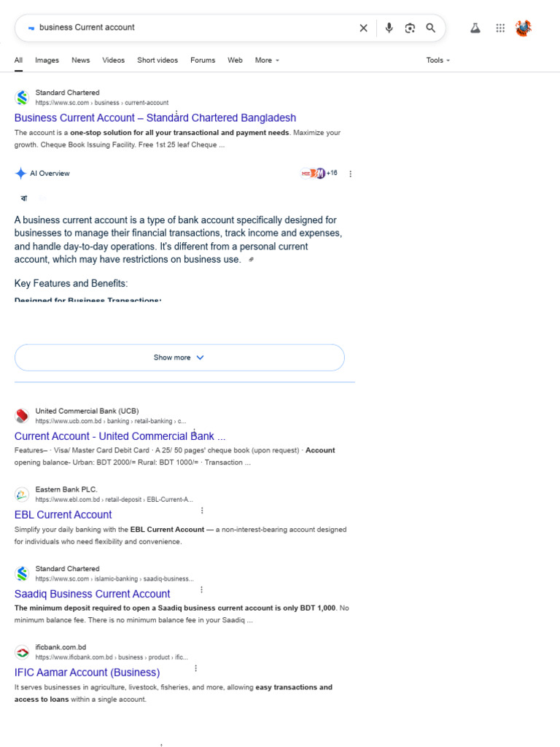Open the Business Current Account – Standard Chartered Bangladesh link

point(155,117)
